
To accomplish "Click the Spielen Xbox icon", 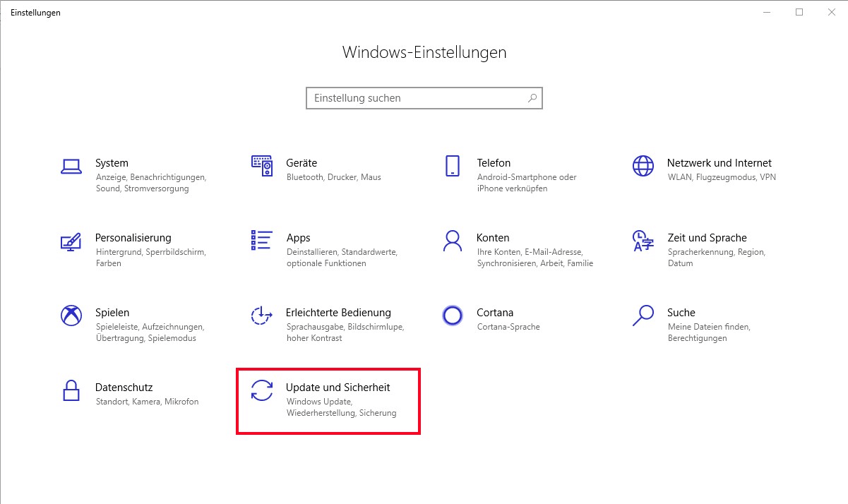I will click(71, 316).
